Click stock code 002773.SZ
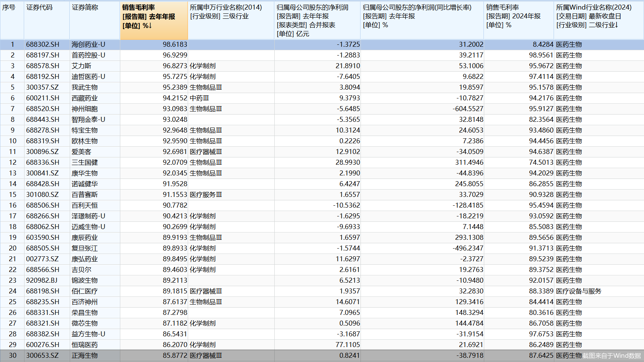Screen dimensions: 644x362 click(43, 259)
